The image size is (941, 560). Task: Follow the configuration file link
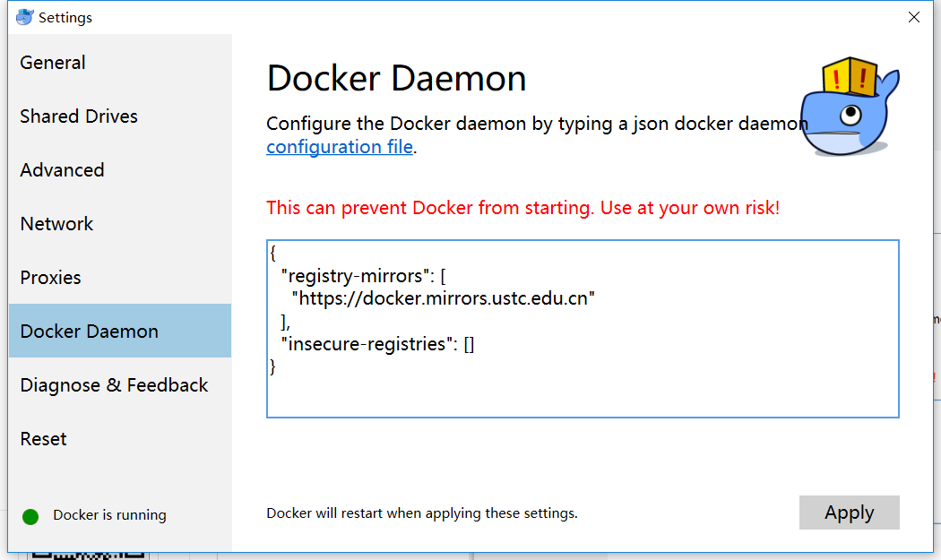click(340, 146)
